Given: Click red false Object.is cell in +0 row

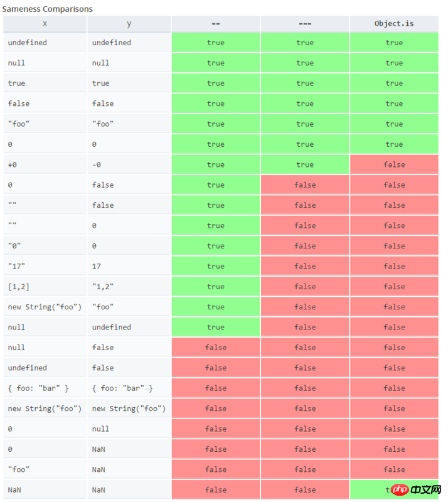Looking at the screenshot, I should tap(394, 164).
